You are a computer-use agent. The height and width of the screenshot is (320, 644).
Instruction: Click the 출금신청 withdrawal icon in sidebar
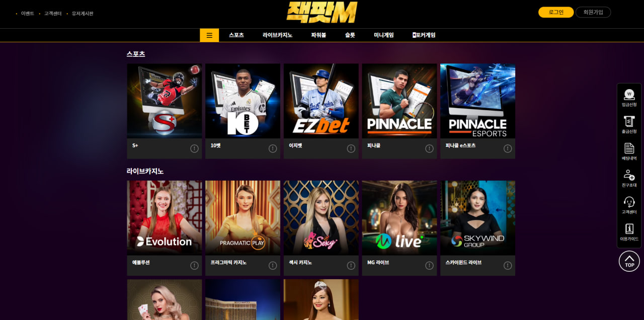629,124
